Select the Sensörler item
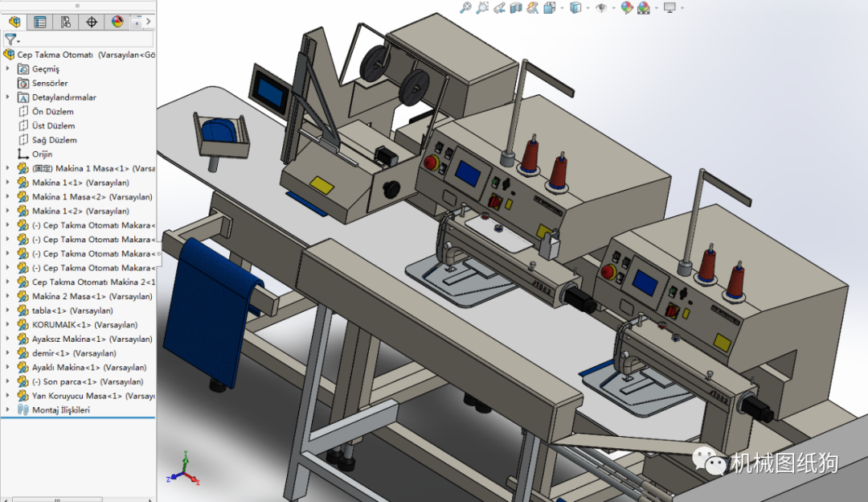The height and width of the screenshot is (502, 868). [43, 83]
